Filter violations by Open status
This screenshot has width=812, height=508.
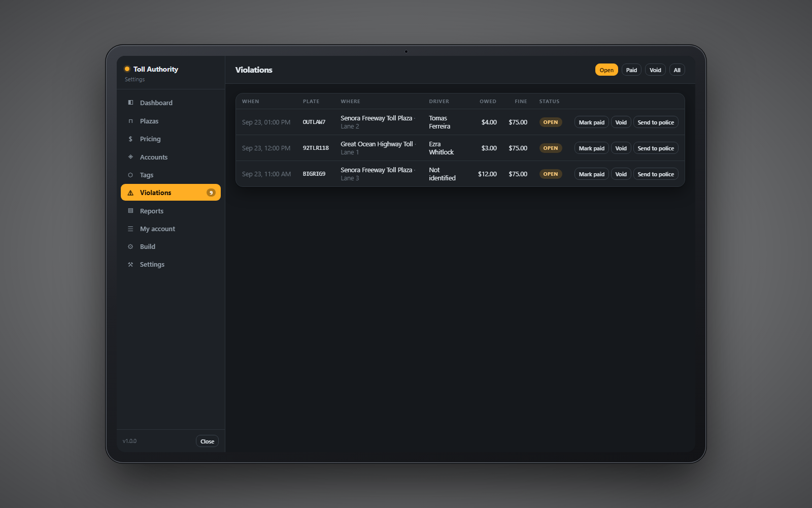[606, 70]
